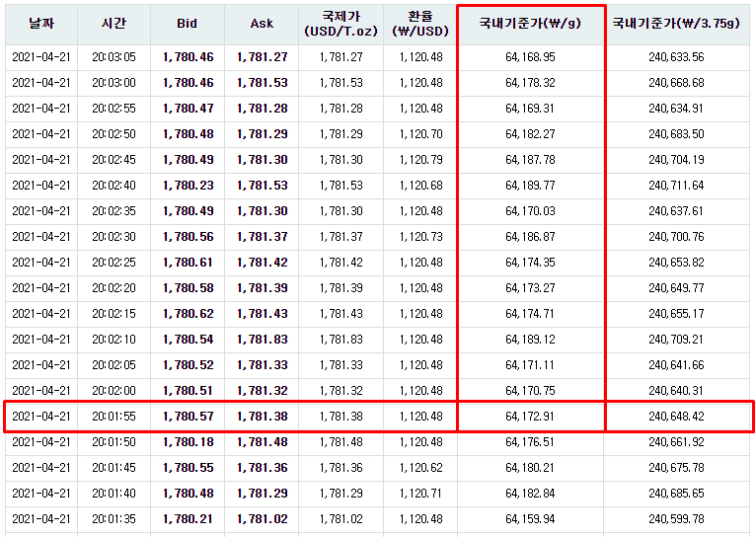
Task: Click international price 1,781.36
Action: (x=340, y=468)
